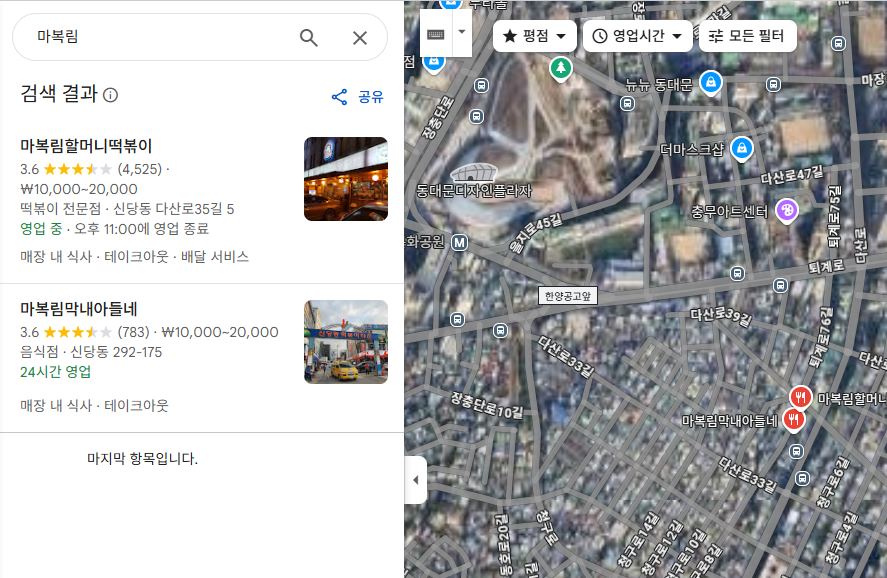This screenshot has height=578, width=887.
Task: Collapse the side panel arrow
Action: 416,480
